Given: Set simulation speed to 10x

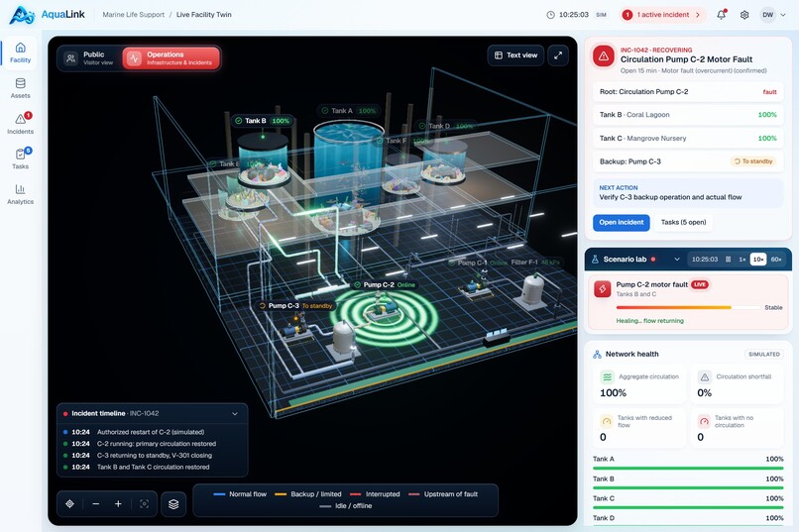Looking at the screenshot, I should point(758,260).
